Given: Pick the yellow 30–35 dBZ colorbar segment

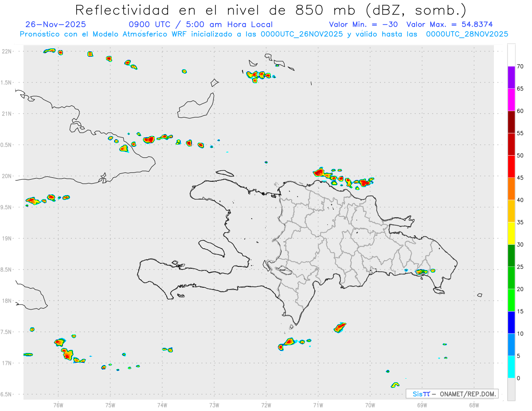Looking at the screenshot, I should pyautogui.click(x=511, y=233).
